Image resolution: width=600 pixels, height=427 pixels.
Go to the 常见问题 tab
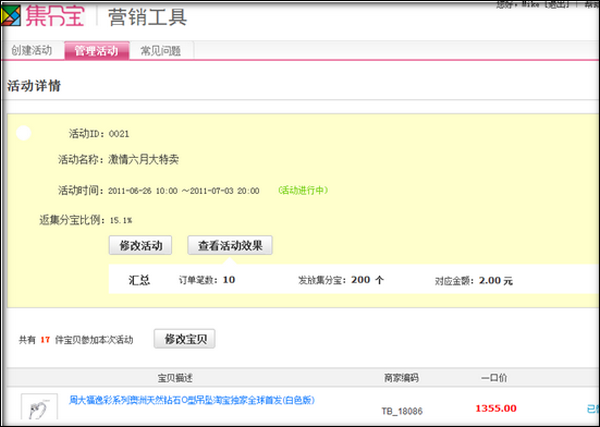(x=160, y=51)
